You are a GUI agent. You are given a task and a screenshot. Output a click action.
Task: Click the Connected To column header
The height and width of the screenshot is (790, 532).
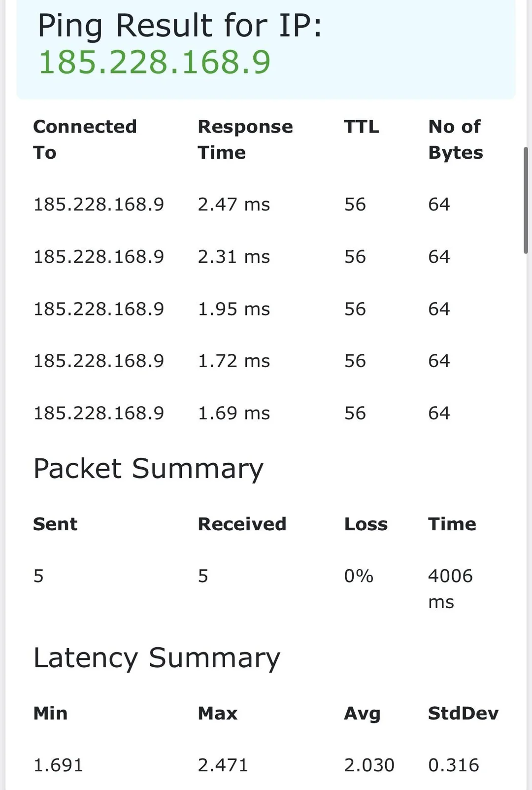85,139
